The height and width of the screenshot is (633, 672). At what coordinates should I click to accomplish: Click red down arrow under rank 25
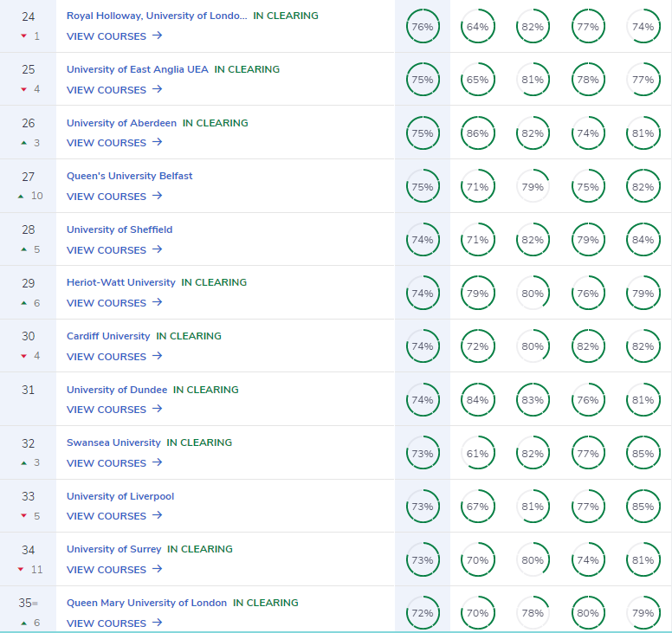point(24,89)
